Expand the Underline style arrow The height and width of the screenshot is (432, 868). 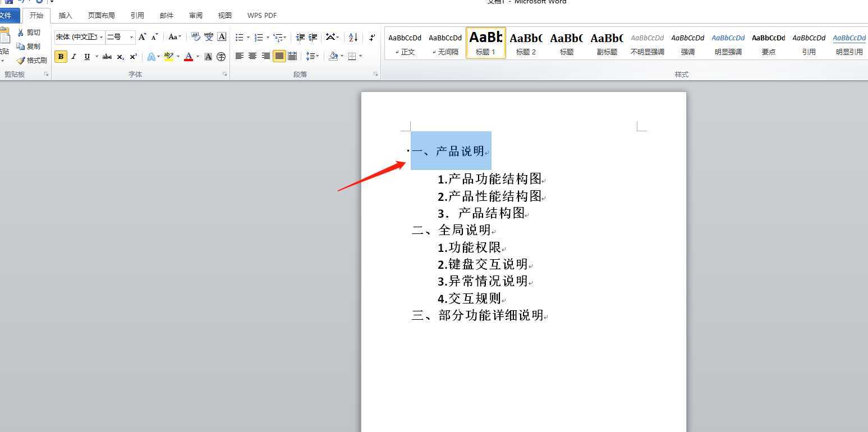coord(97,57)
